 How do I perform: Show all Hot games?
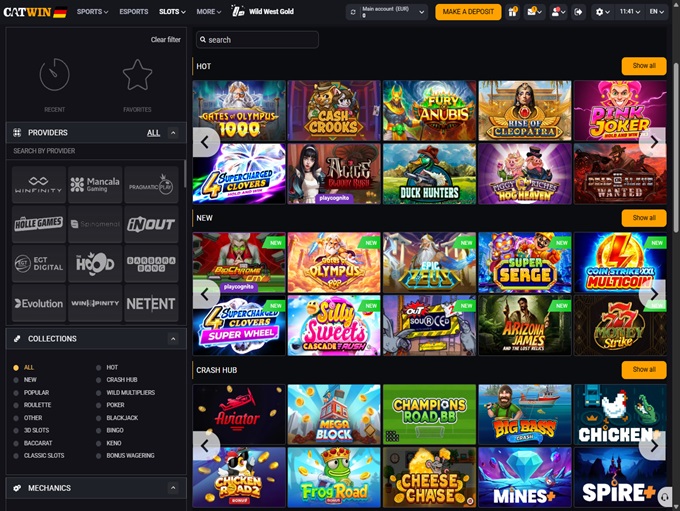tap(644, 66)
